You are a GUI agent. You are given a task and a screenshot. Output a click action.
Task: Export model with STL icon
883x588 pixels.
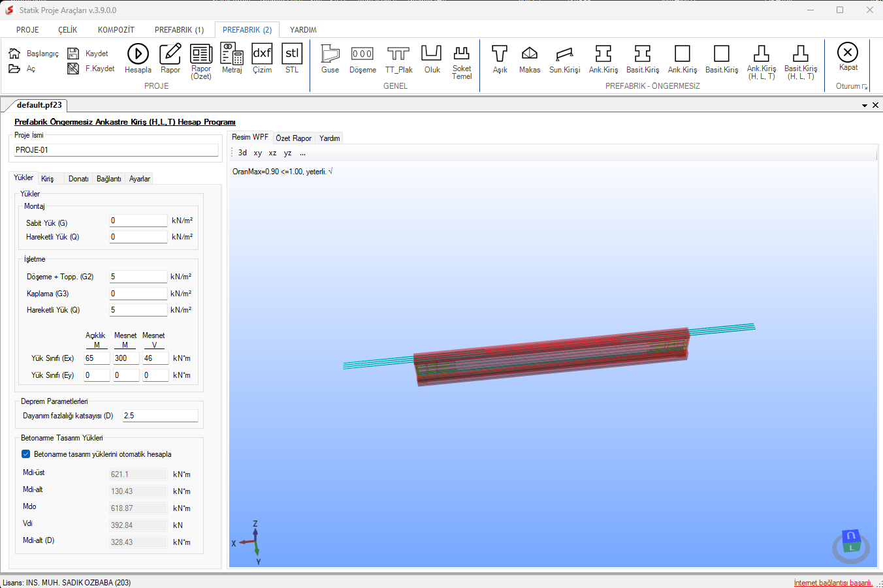pyautogui.click(x=292, y=58)
